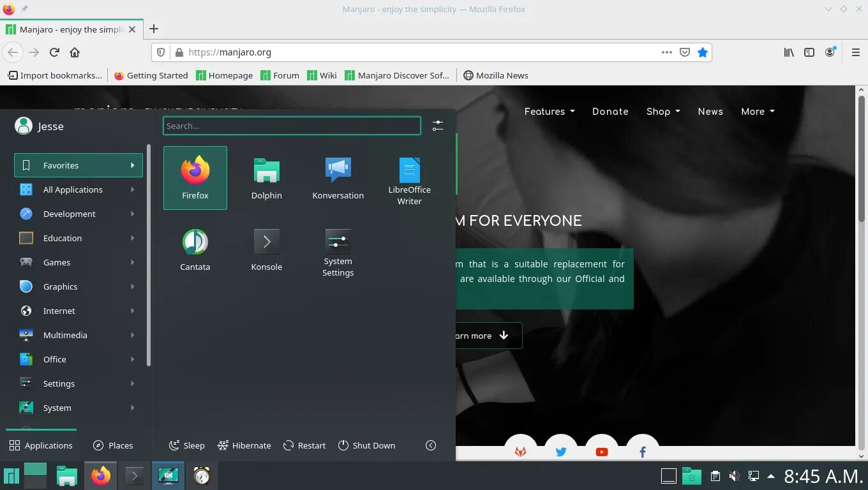868x490 pixels.
Task: Open the Twitter social link icon
Action: click(x=561, y=451)
